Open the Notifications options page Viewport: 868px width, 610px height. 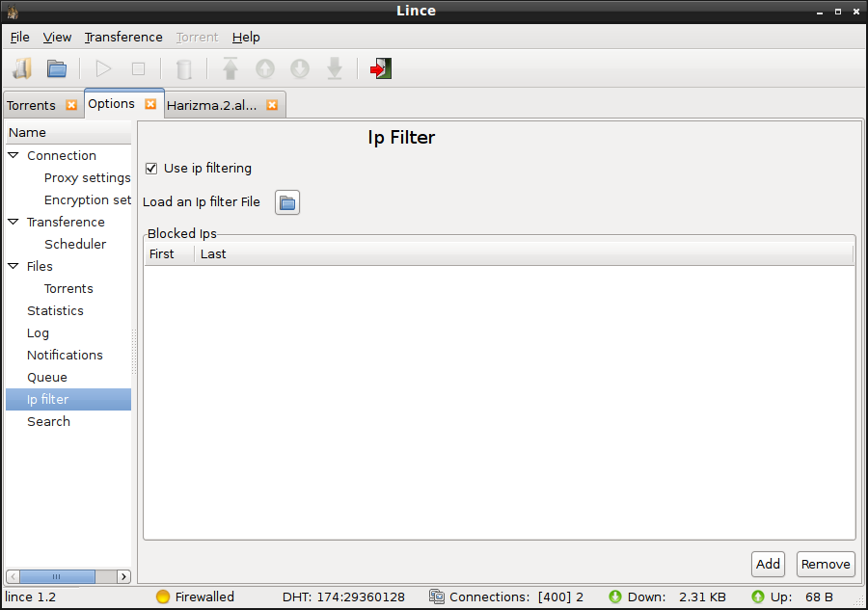(65, 355)
